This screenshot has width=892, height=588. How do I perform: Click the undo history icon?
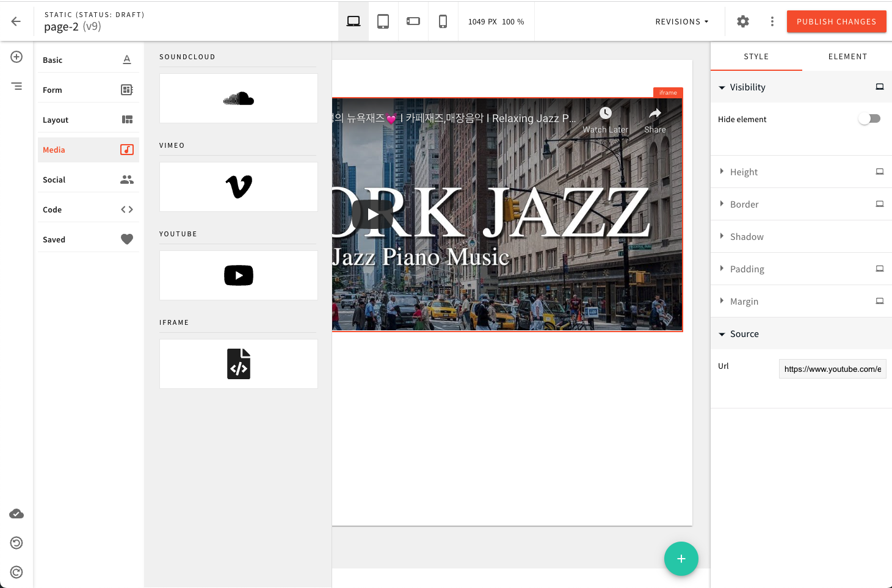pos(16,543)
